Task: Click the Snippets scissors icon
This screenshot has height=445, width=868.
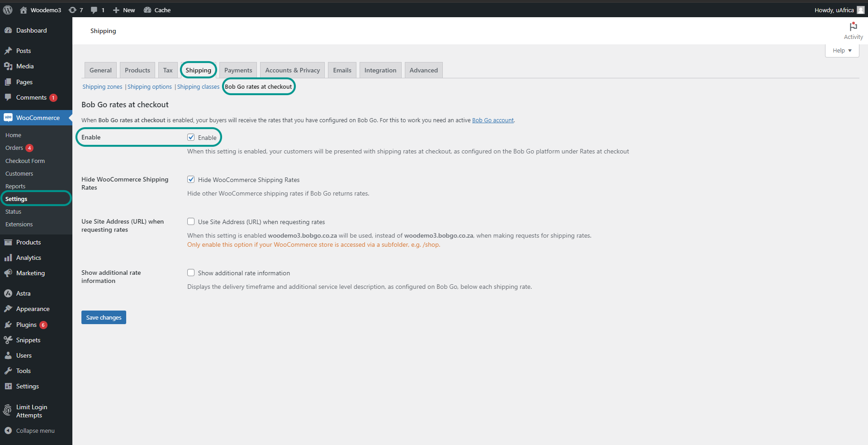Action: [x=8, y=340]
